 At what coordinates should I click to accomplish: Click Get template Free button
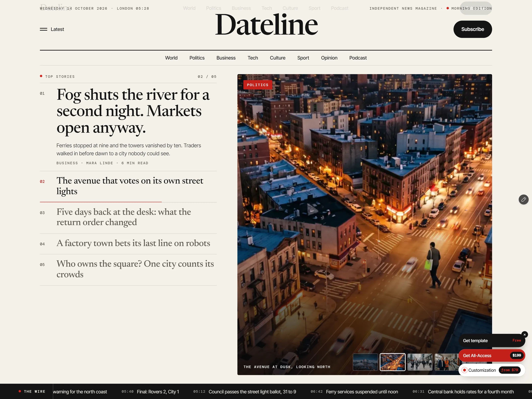click(492, 340)
